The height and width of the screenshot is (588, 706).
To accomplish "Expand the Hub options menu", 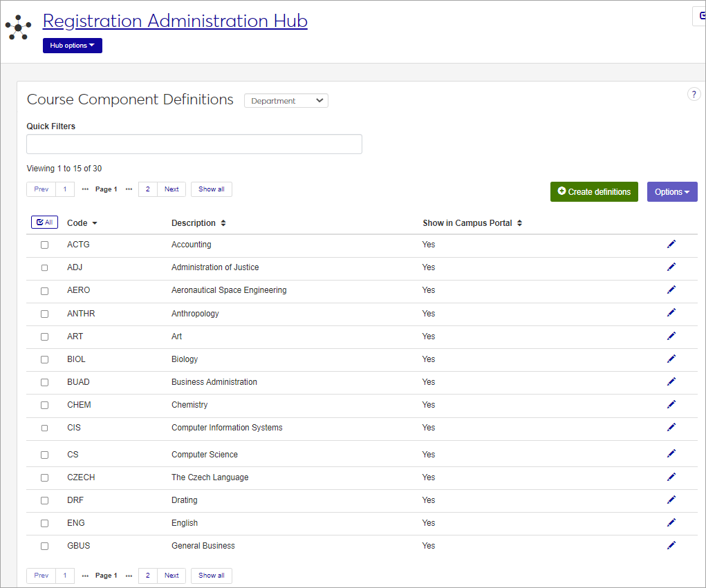I will 72,46.
